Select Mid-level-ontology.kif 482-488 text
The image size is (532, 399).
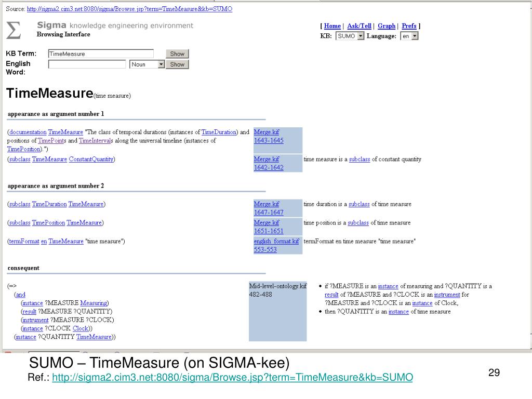point(277,290)
